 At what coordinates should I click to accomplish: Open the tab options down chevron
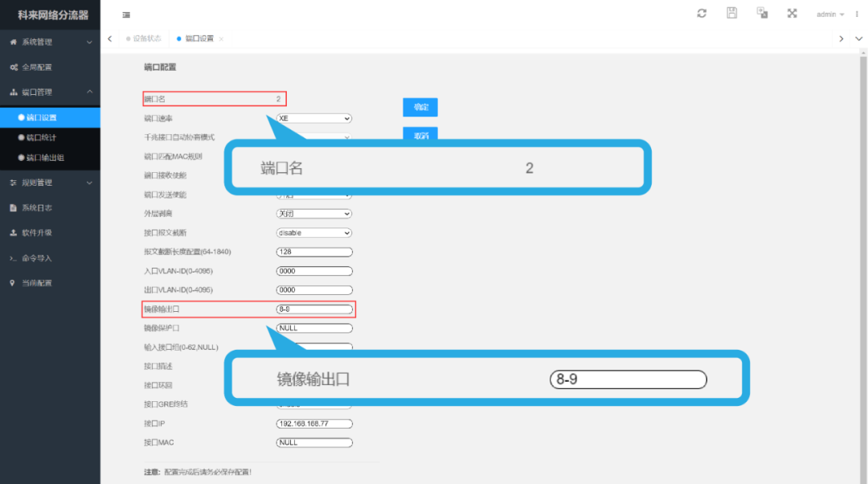tap(858, 39)
